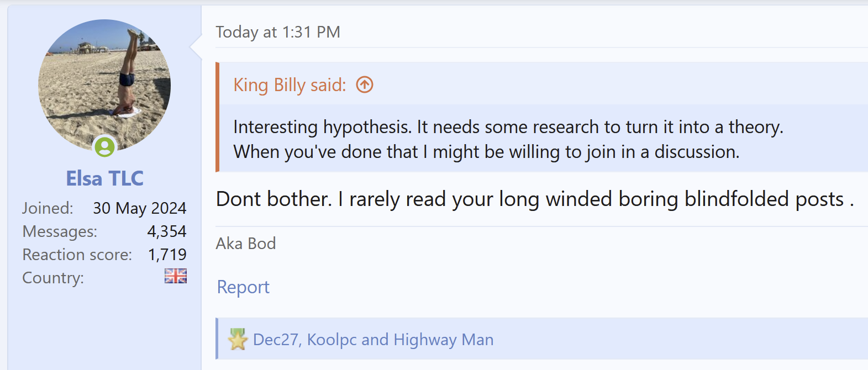The image size is (868, 370).
Task: Click the 'King Billy said:' quote header
Action: pyautogui.click(x=290, y=85)
